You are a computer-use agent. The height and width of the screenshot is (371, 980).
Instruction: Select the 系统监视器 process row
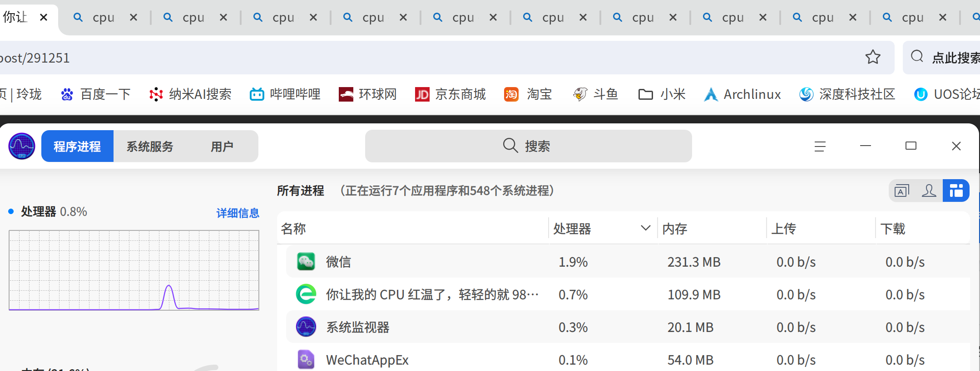(x=628, y=327)
